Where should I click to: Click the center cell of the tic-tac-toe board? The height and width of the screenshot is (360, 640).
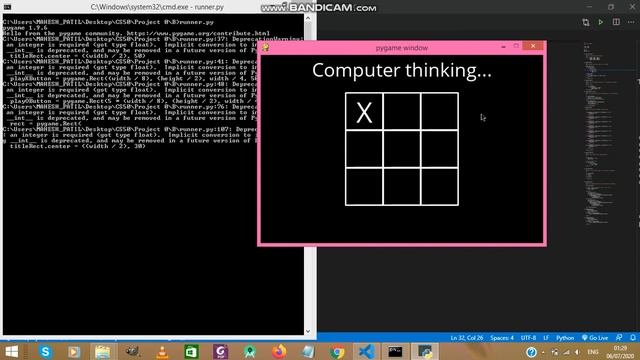pyautogui.click(x=402, y=149)
